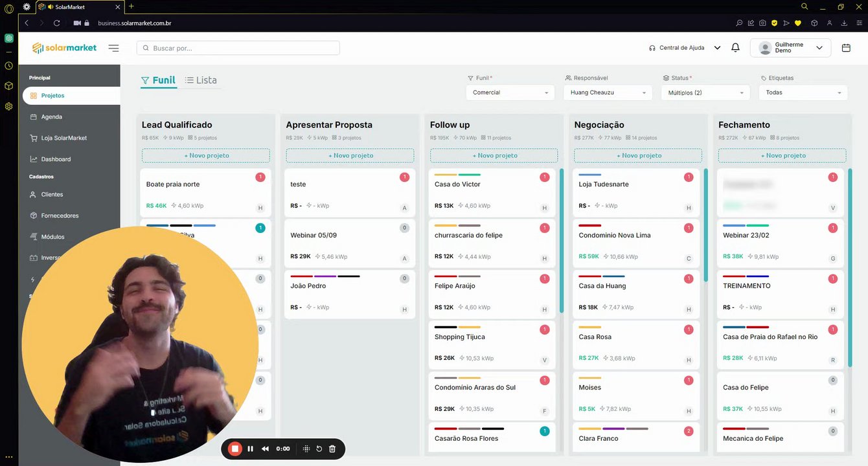Viewport: 868px width, 466px height.
Task: Add Novo projeto in Lead Qualificado column
Action: click(x=206, y=155)
